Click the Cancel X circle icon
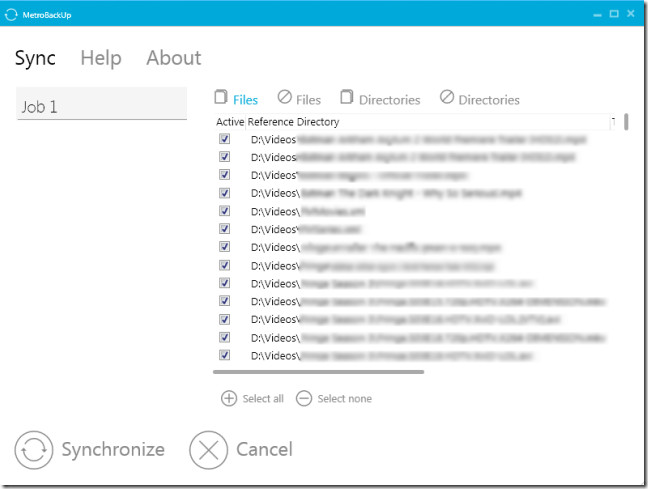This screenshot has width=648, height=489. (208, 450)
